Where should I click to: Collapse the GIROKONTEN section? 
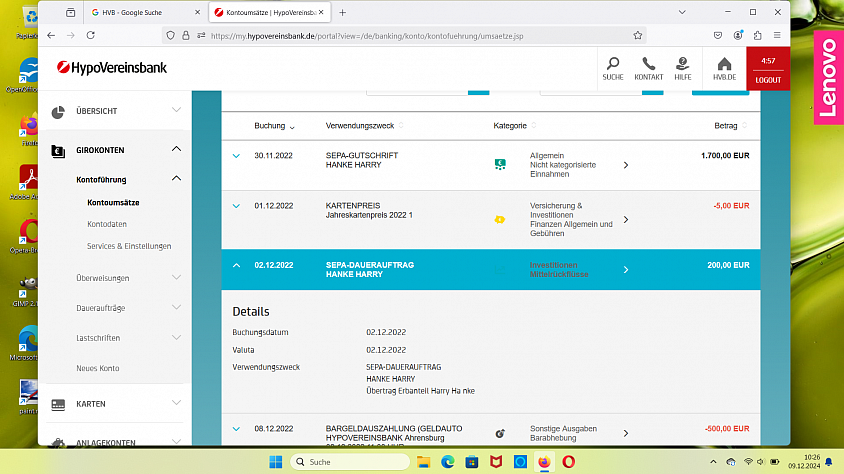click(x=176, y=149)
